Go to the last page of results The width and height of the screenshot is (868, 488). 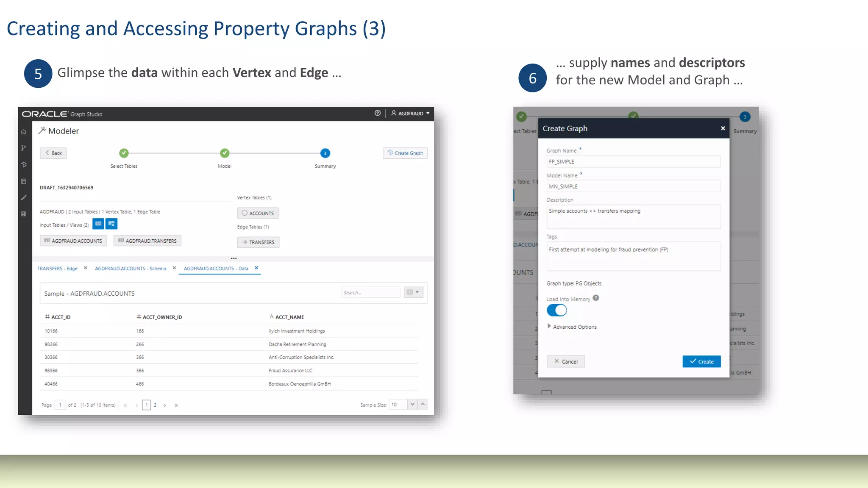tap(176, 405)
